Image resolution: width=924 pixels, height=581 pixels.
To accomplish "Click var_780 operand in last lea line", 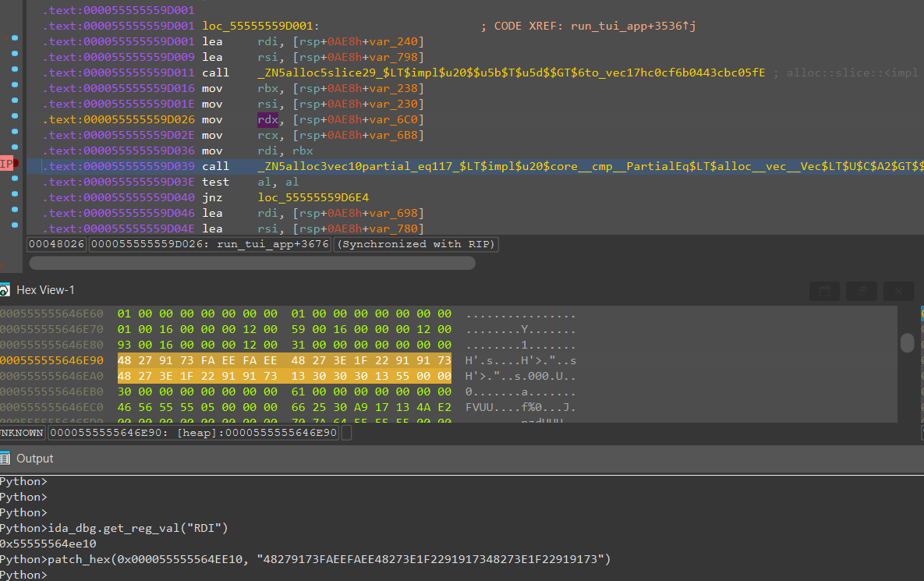I will click(x=394, y=229).
